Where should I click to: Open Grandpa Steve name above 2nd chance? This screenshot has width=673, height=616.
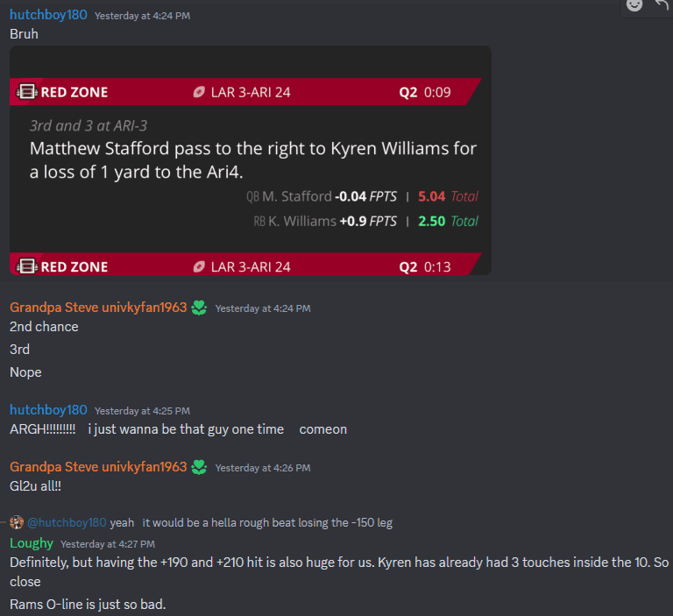click(x=98, y=308)
